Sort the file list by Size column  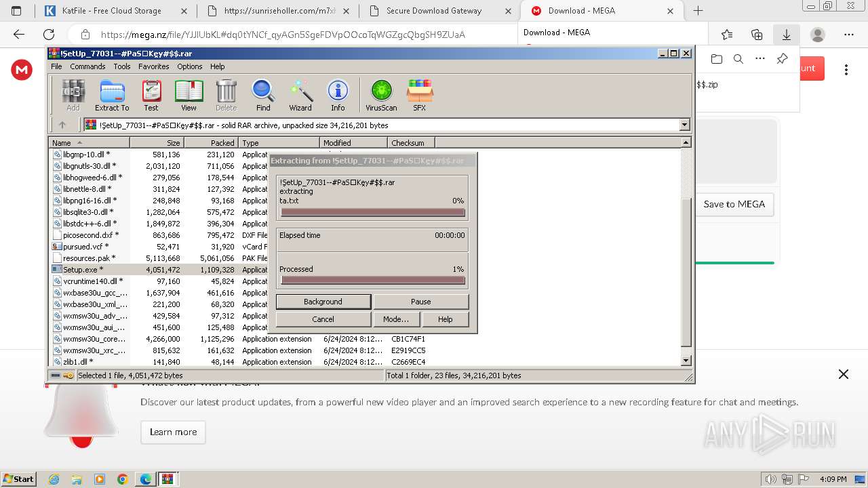coord(157,142)
